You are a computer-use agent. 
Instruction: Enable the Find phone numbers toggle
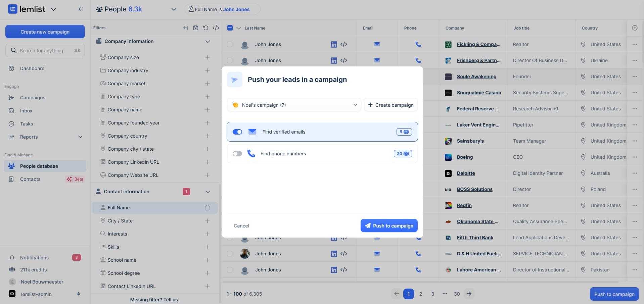(237, 154)
